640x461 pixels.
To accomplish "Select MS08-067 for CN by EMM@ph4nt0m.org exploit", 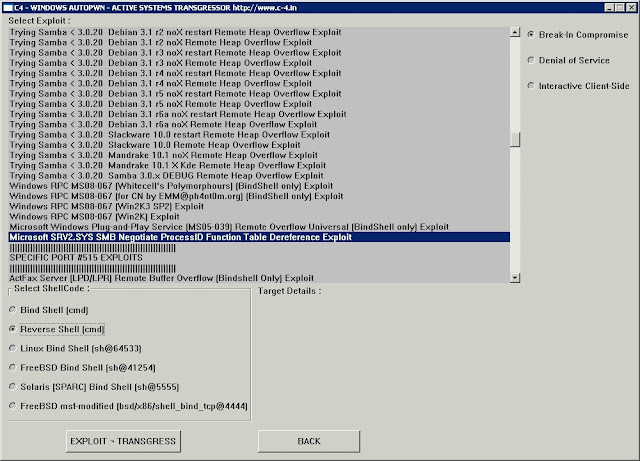I will pos(259,196).
